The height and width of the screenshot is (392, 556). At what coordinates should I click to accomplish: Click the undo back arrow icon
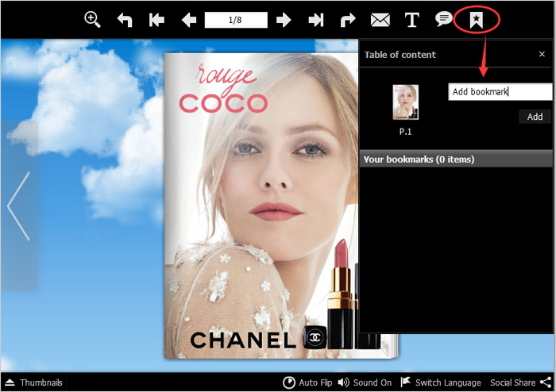(125, 20)
